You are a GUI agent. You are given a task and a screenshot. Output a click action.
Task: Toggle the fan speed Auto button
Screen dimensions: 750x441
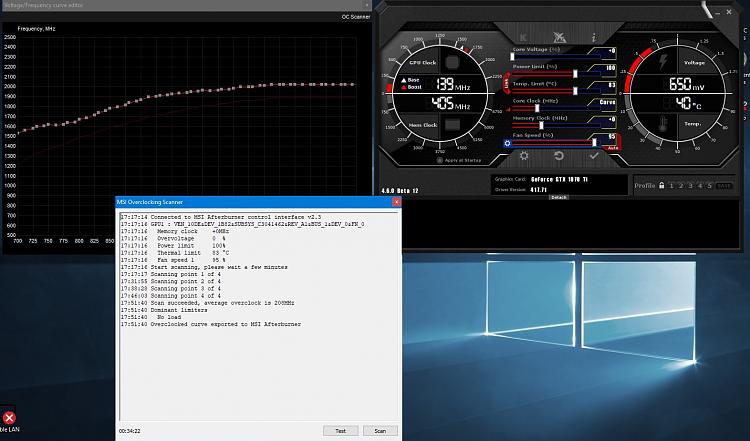613,148
